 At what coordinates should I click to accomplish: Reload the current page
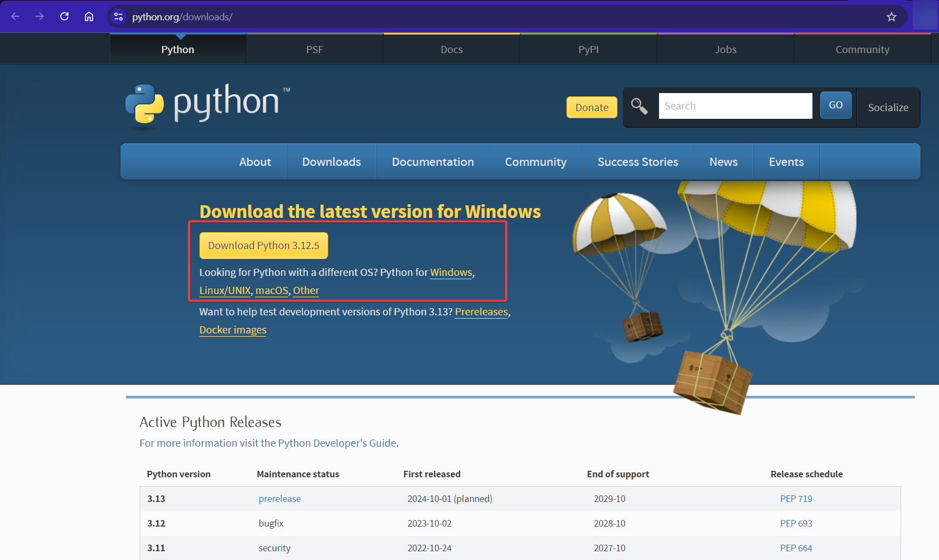[64, 16]
